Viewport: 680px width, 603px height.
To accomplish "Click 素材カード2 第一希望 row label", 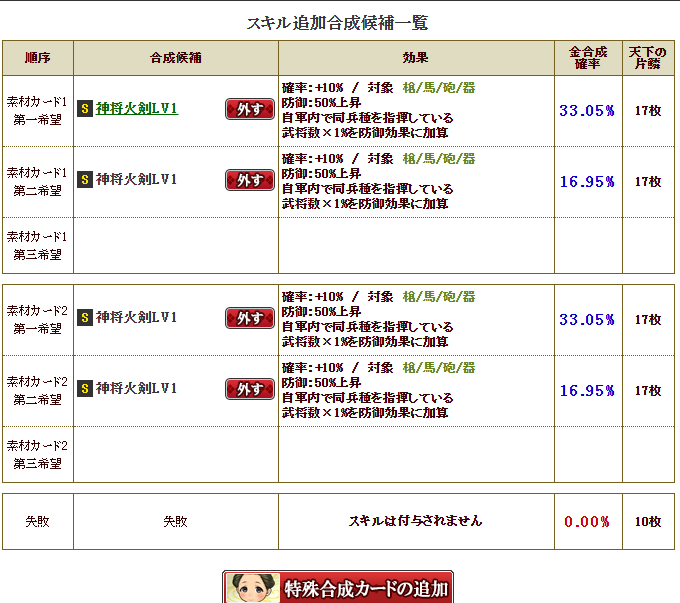I will pos(37,320).
